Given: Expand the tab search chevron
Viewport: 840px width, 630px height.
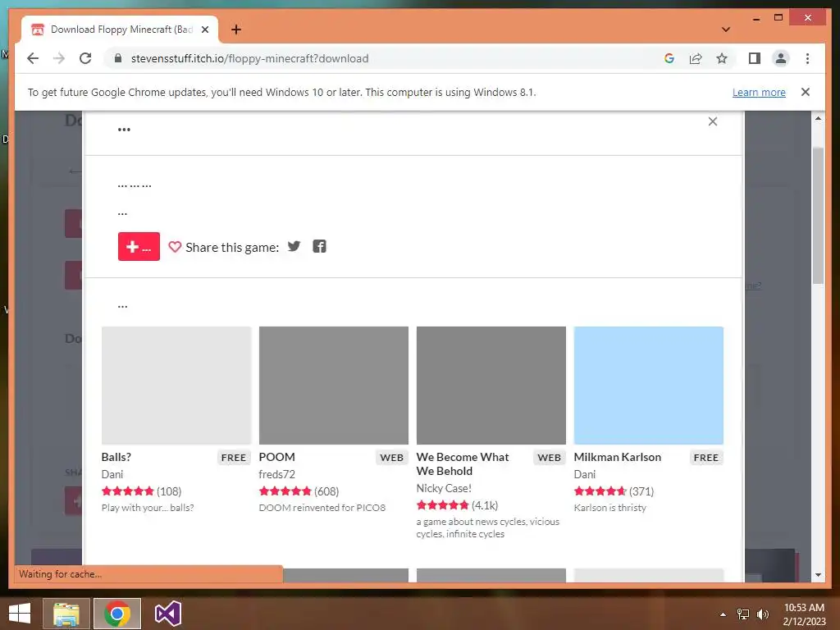Looking at the screenshot, I should (726, 30).
